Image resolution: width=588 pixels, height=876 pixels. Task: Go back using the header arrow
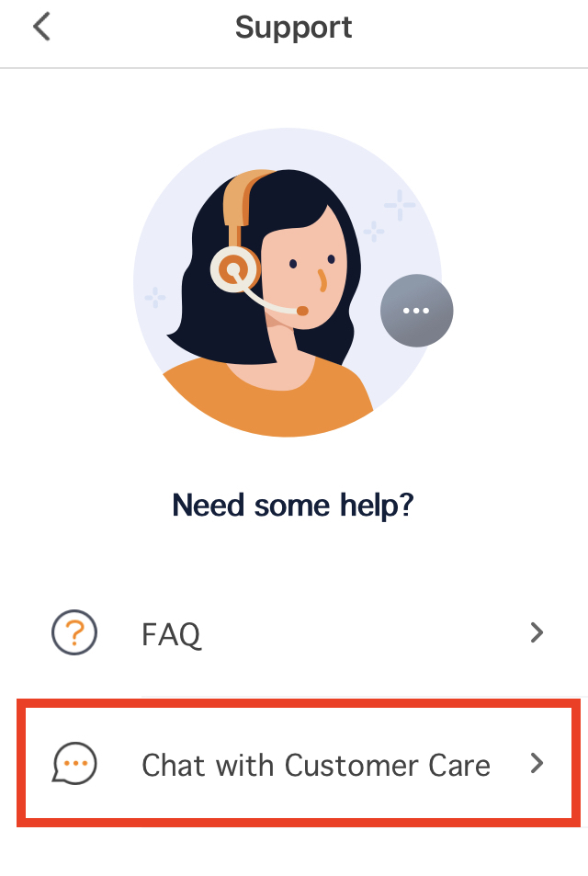click(42, 27)
